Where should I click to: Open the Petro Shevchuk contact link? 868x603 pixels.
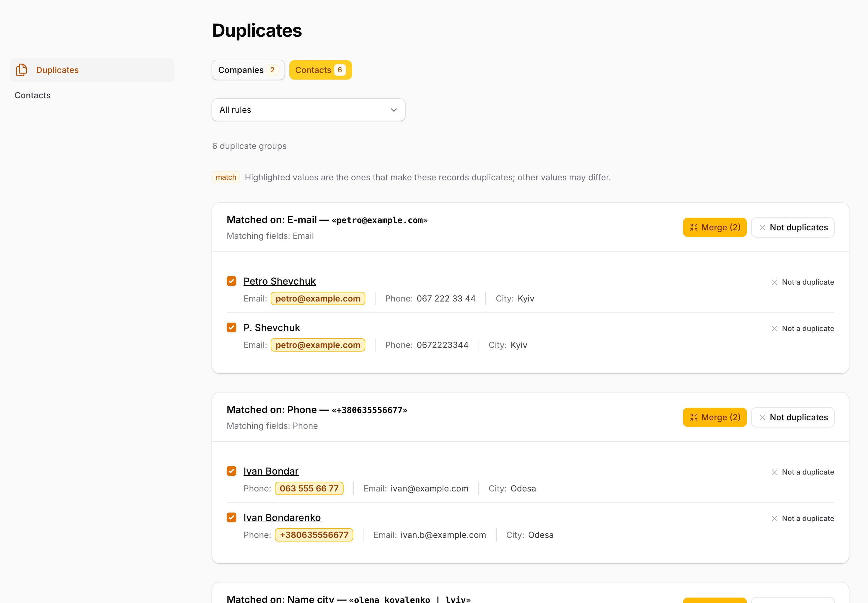(x=279, y=281)
